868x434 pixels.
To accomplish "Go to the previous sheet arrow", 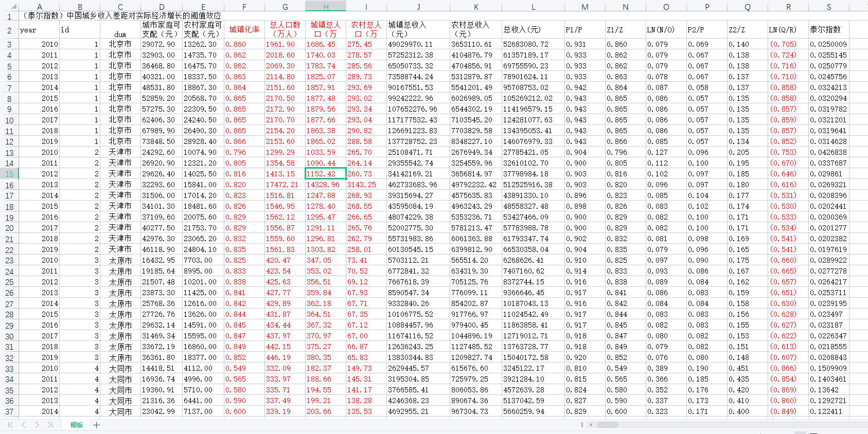I will click(x=24, y=425).
